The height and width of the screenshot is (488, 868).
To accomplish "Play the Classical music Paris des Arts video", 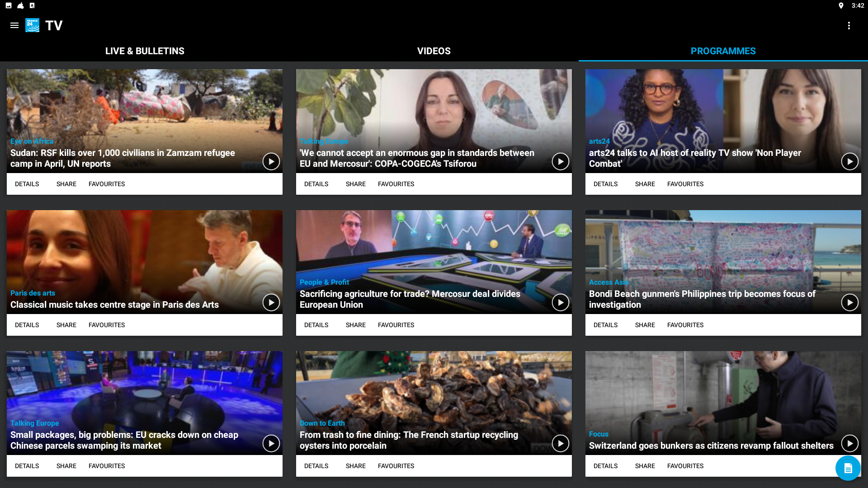I will (271, 302).
